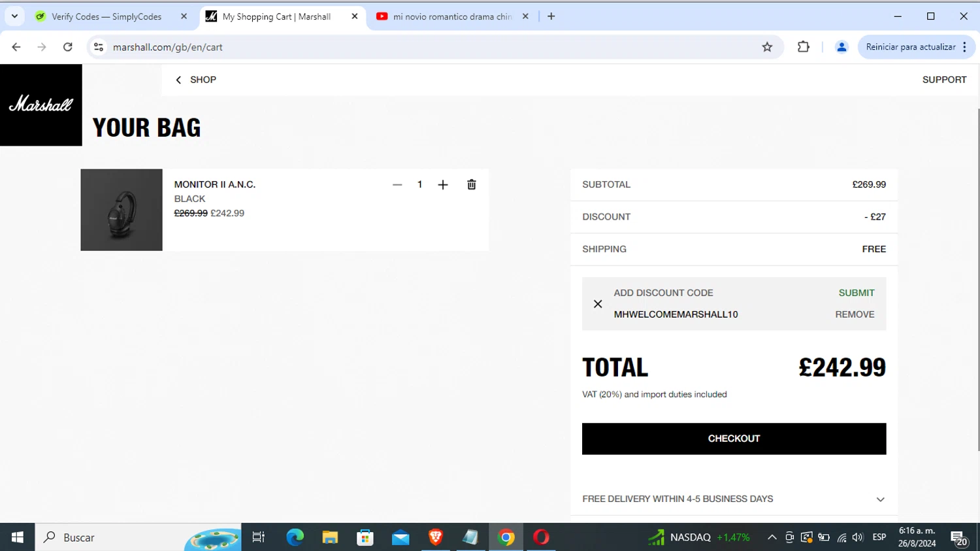The image size is (980, 551).
Task: Go back to SHOP
Action: (196, 80)
